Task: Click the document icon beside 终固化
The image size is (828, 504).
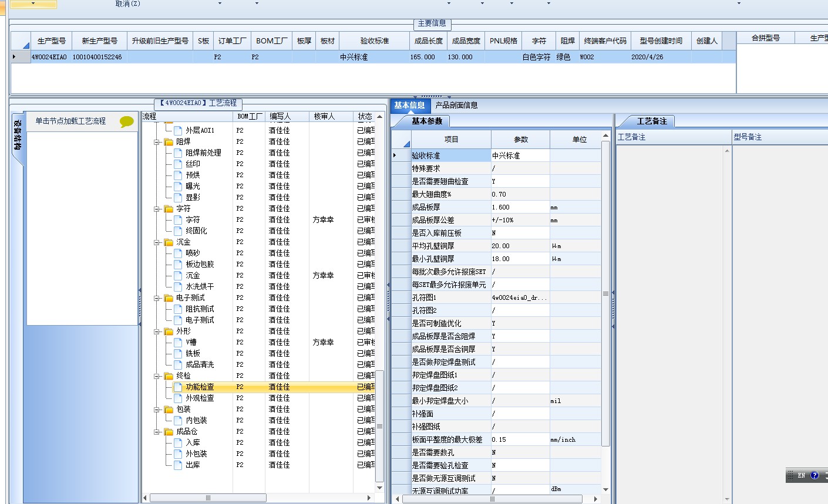Action: pyautogui.click(x=178, y=231)
